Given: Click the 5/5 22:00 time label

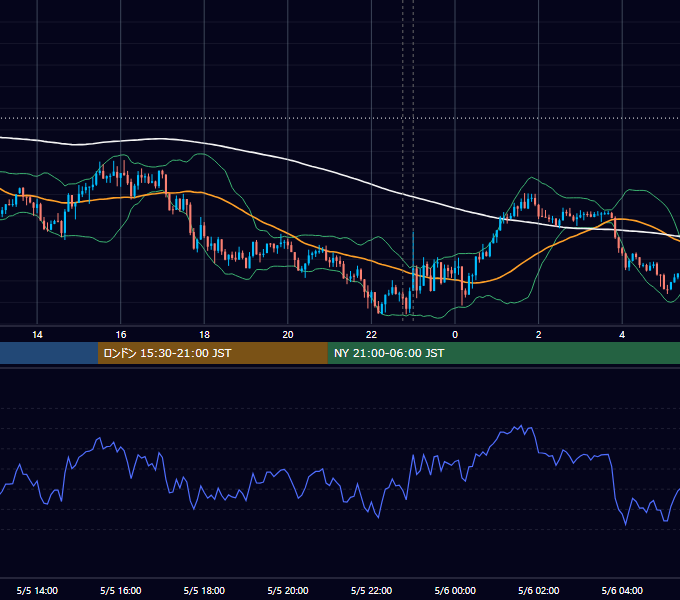Looking at the screenshot, I should point(371,590).
